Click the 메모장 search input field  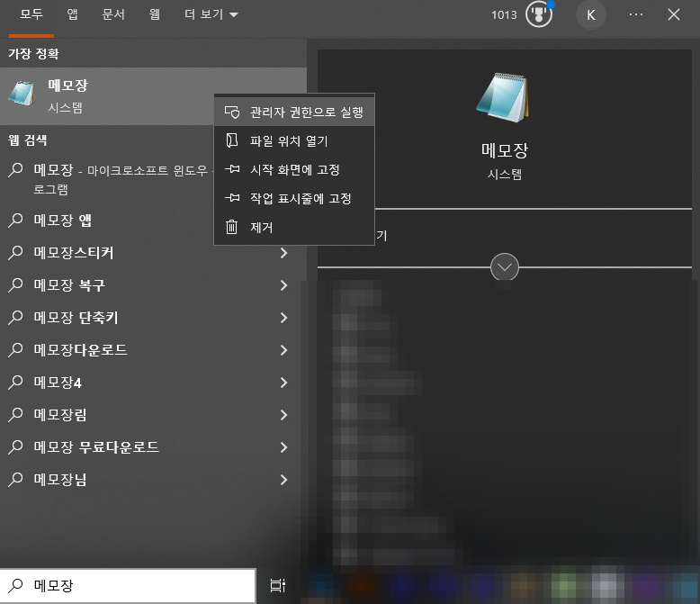click(128, 586)
